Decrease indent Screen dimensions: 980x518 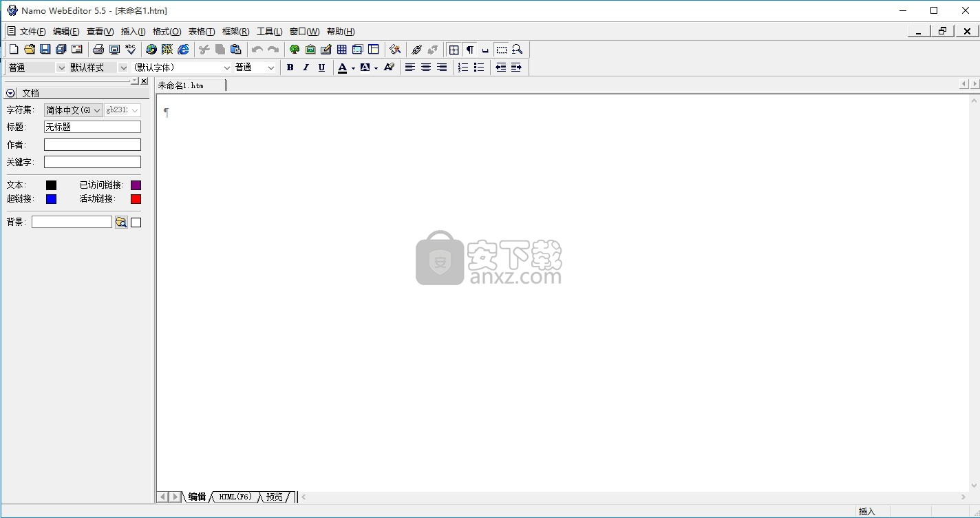(500, 67)
